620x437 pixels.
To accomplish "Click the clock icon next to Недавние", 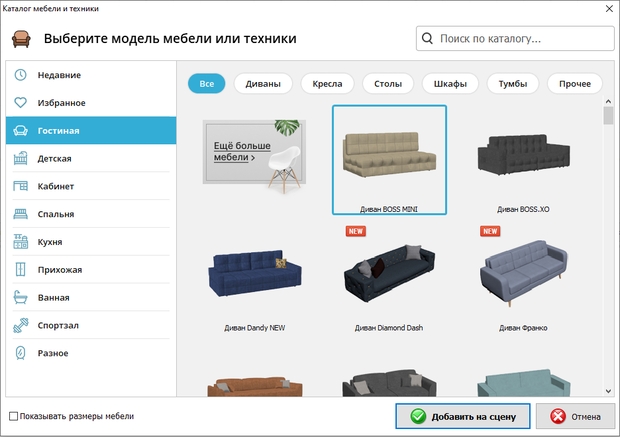I will [21, 75].
